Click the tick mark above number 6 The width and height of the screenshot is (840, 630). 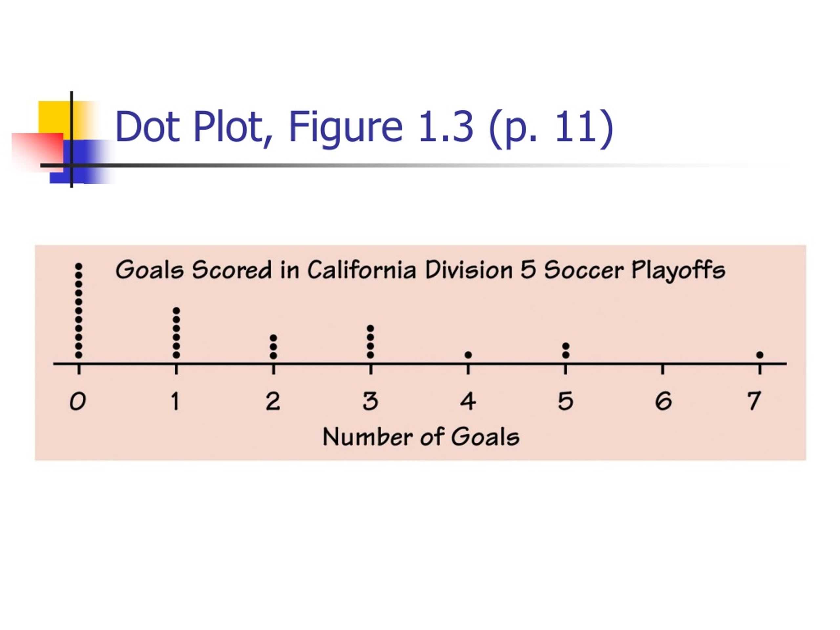point(663,369)
